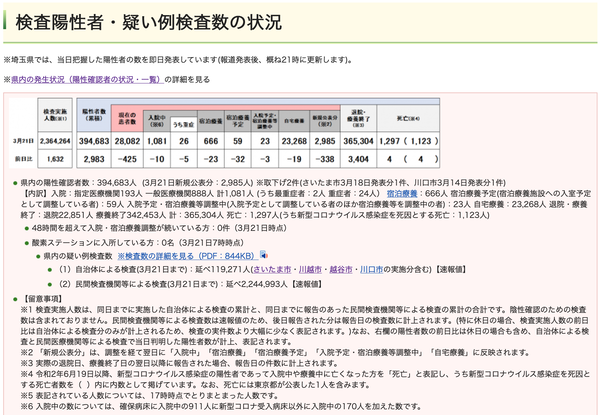Select the 23,268 table cell

point(294,141)
